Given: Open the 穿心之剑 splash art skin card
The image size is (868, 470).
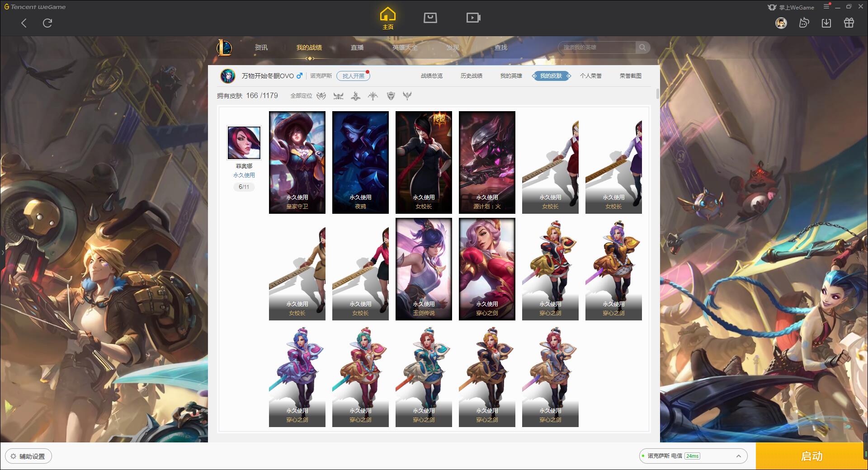Looking at the screenshot, I should pyautogui.click(x=487, y=269).
